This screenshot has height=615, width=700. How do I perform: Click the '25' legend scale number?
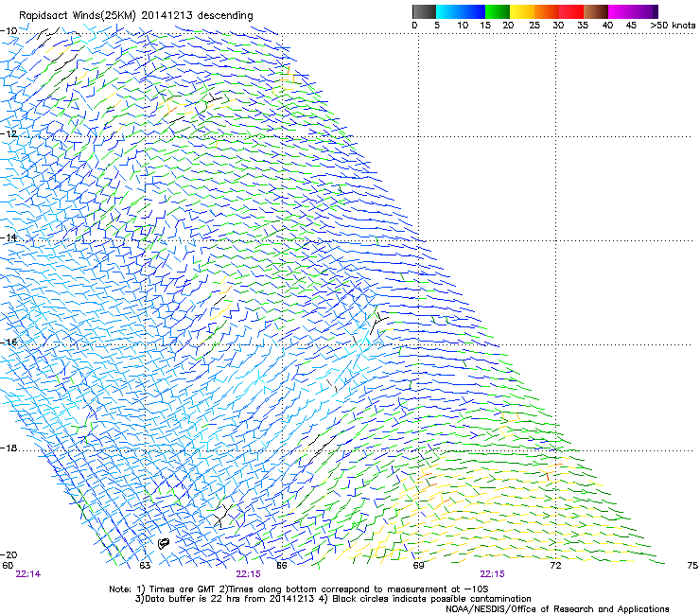pos(534,26)
